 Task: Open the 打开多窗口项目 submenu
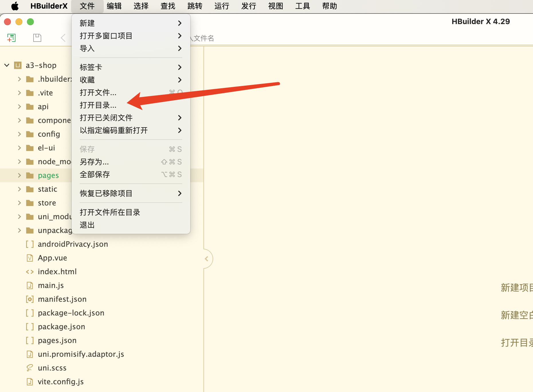pyautogui.click(x=131, y=36)
